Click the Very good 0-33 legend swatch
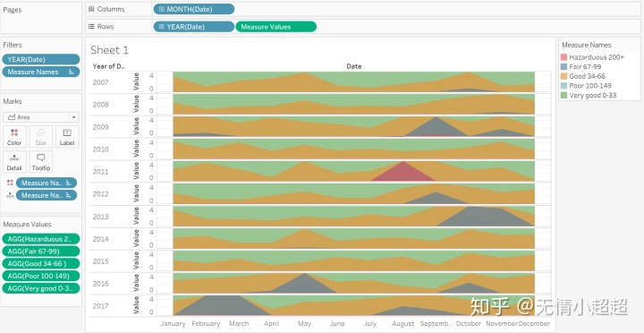Viewport: 644px width, 333px height. point(564,95)
